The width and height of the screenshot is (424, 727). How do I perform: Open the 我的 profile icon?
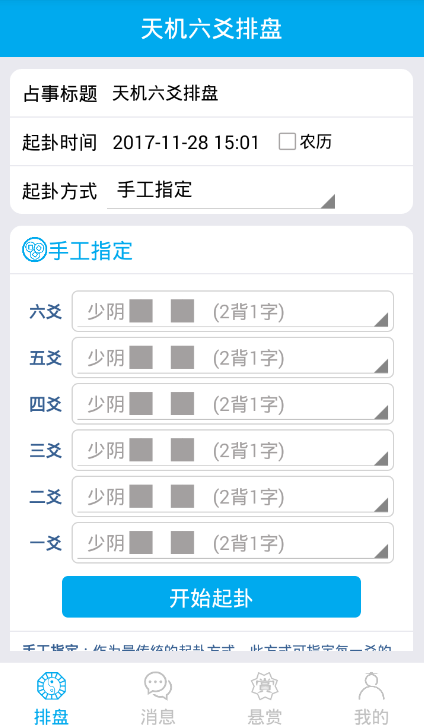[371, 686]
